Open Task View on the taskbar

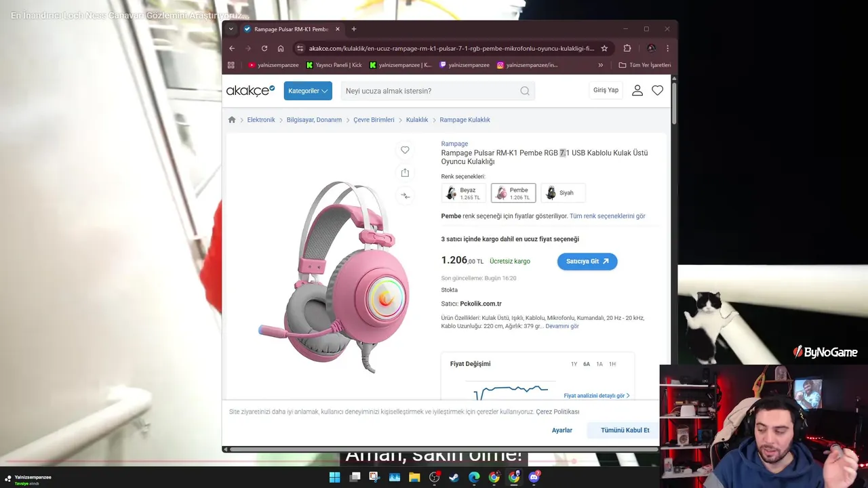(x=355, y=477)
